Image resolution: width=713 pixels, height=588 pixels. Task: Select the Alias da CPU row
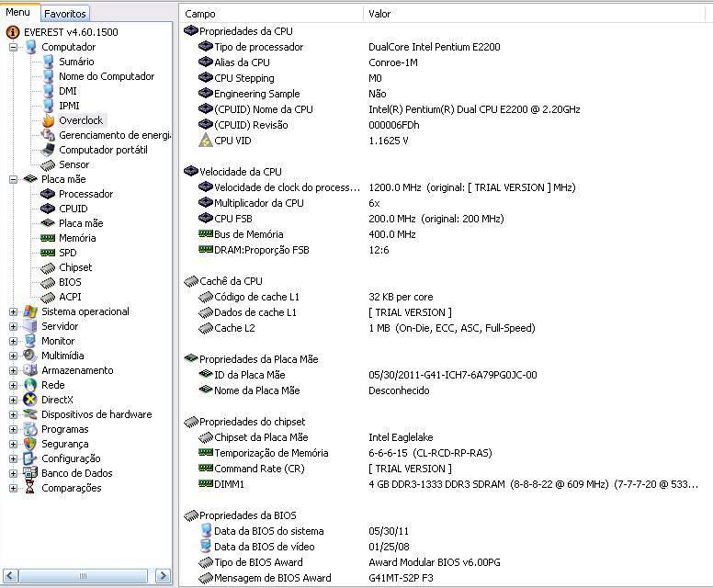point(446,62)
